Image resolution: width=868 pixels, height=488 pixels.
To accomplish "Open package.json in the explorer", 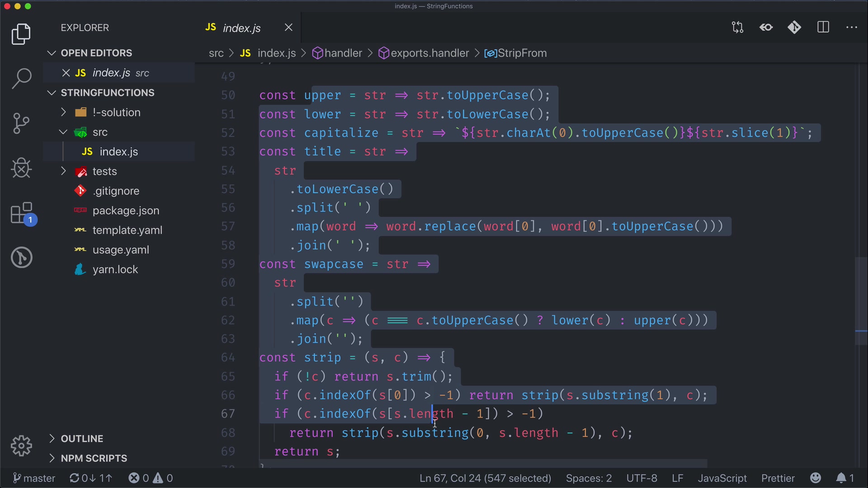I will click(x=126, y=211).
